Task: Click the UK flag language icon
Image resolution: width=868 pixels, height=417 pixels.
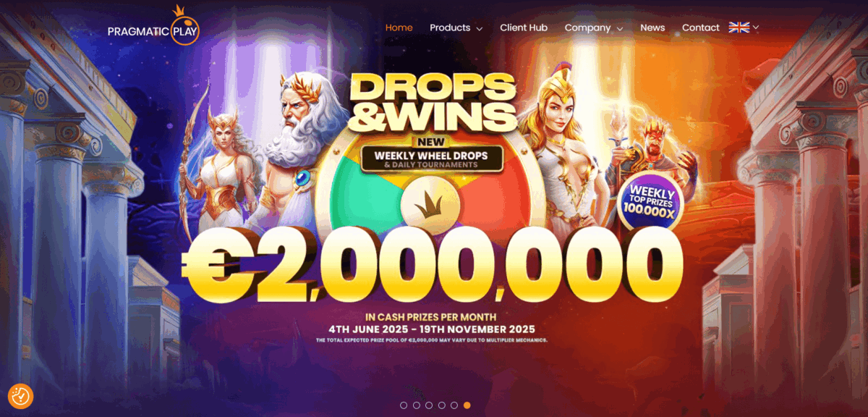Action: coord(739,28)
